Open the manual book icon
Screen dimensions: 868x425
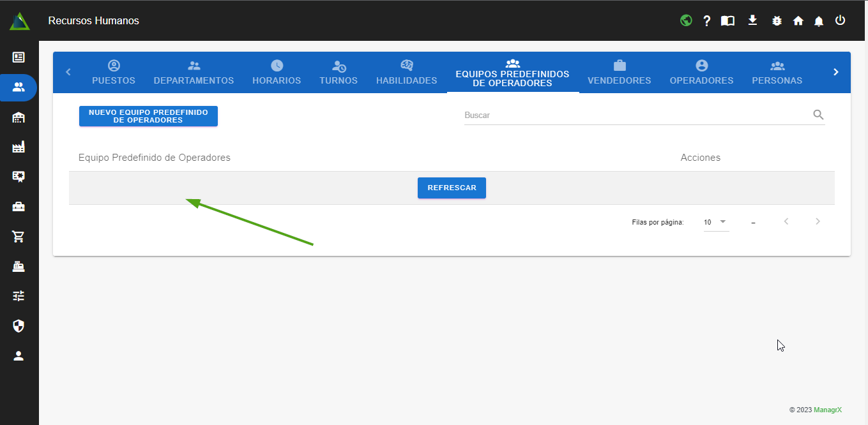coord(727,20)
